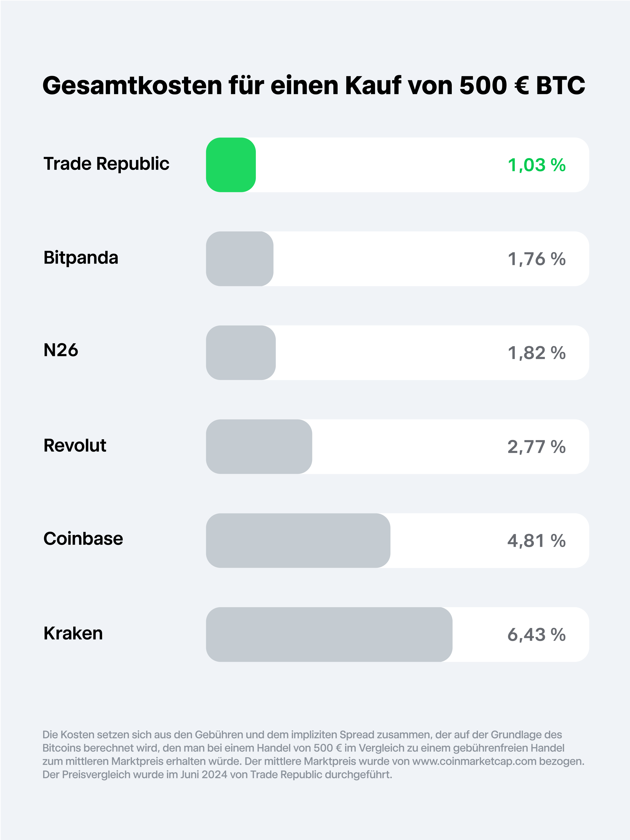The width and height of the screenshot is (630, 840).
Task: Open the www.coinmarketcap.com link in footnote
Action: point(474,761)
